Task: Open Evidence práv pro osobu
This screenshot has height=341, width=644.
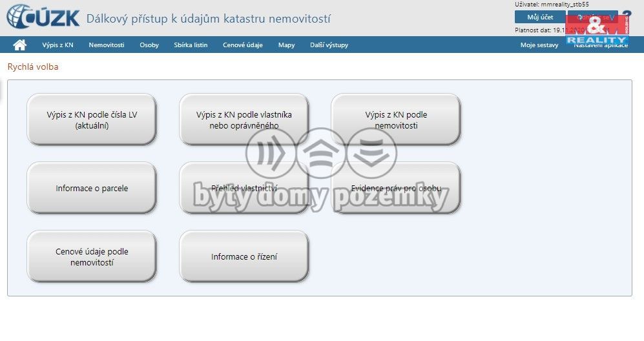Action: (x=396, y=188)
